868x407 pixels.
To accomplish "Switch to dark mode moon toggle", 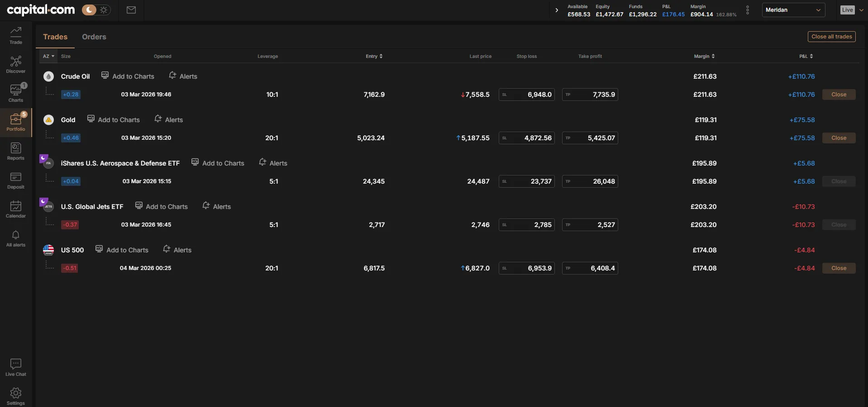I will (89, 10).
